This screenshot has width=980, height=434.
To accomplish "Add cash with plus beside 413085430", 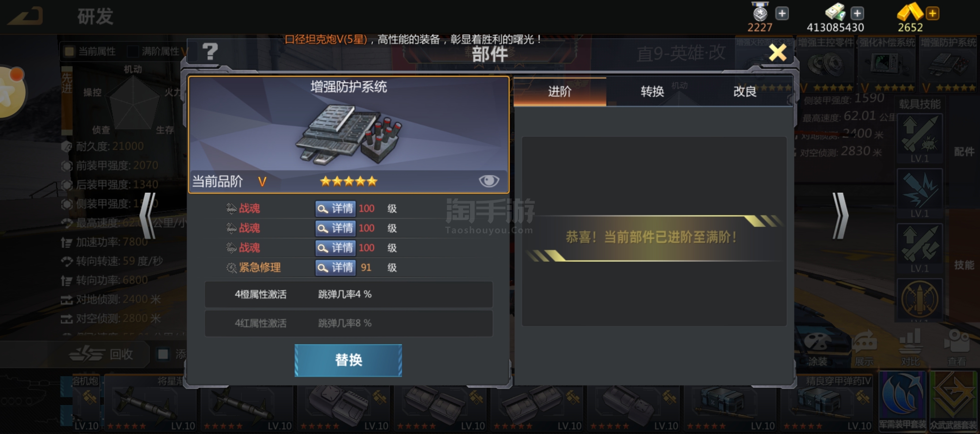I will (x=857, y=14).
